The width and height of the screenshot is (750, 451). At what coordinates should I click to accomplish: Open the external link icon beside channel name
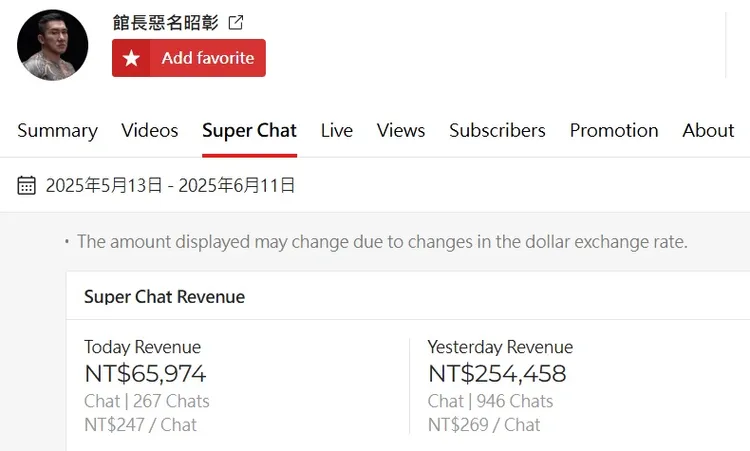click(x=236, y=22)
